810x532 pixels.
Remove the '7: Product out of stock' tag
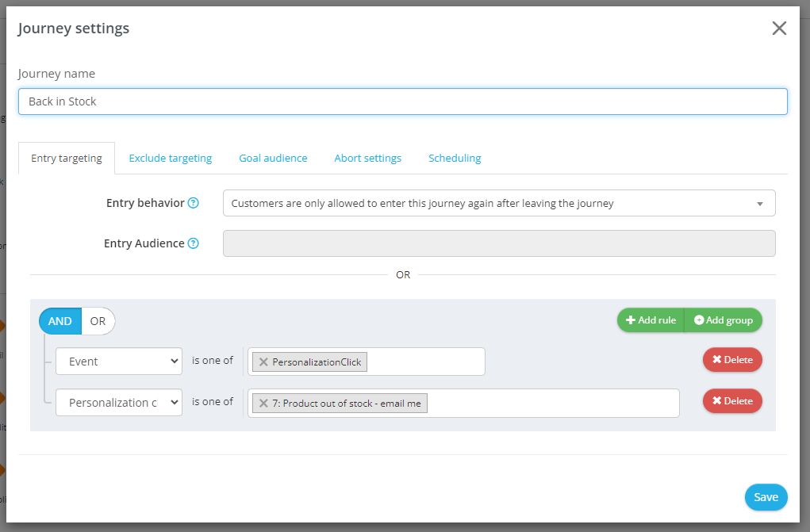(263, 404)
